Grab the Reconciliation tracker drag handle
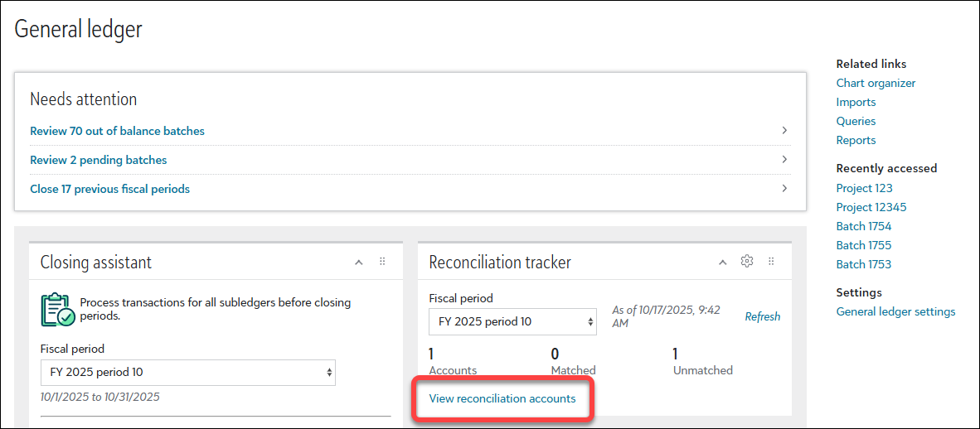Screen dimensions: 980x429 [771, 262]
